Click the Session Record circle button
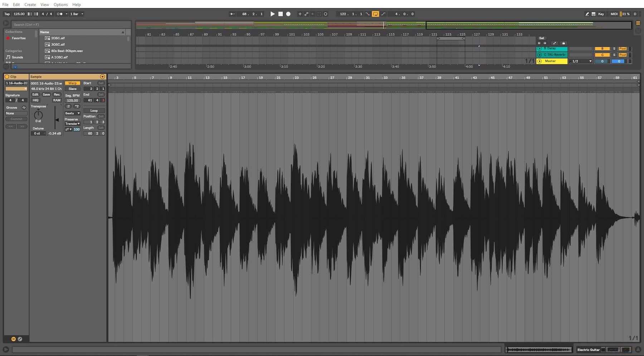This screenshot has height=356, width=644. tap(326, 14)
